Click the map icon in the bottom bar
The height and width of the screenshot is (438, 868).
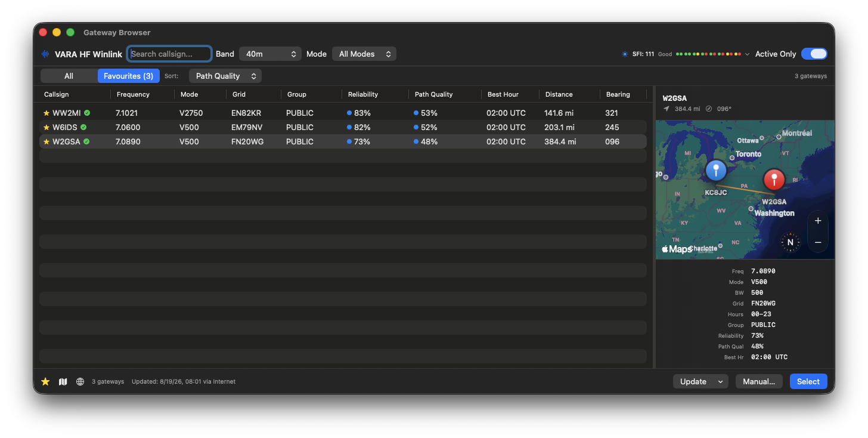point(63,381)
